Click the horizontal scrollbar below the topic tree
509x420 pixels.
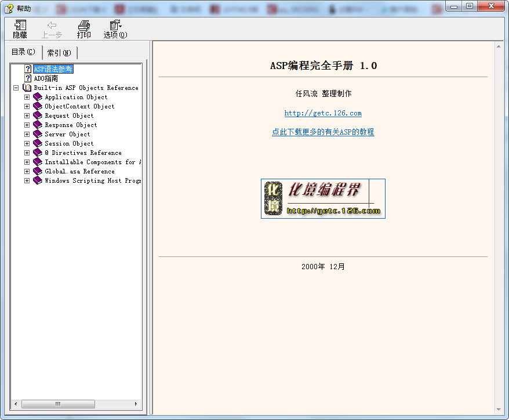[x=58, y=404]
